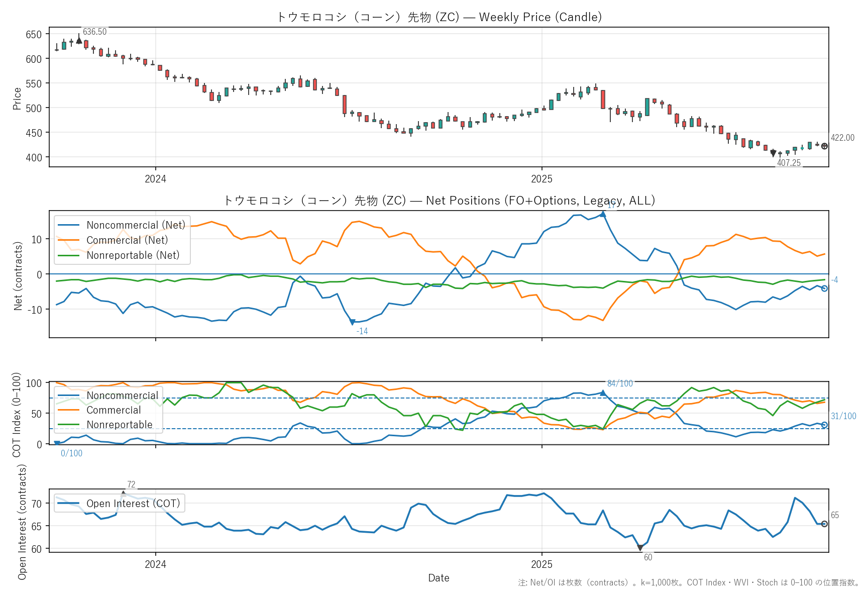Viewport: 868px width, 593px height.
Task: Click the blue Noncommercial swatch in COT Index legend
Action: [x=69, y=396]
